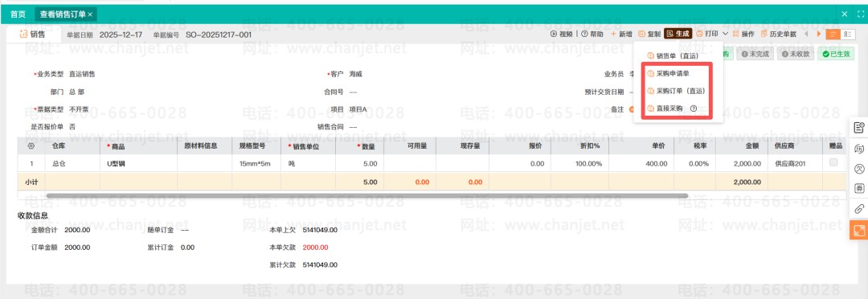The height and width of the screenshot is (299, 868).
Task: Click the red 2000.00 本单欠款 value
Action: [316, 248]
